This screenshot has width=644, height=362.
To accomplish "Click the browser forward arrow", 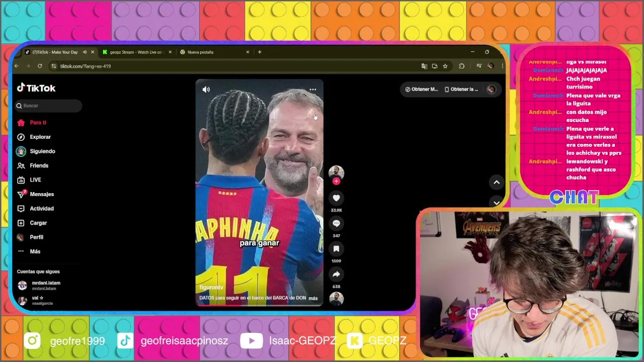I will point(28,66).
